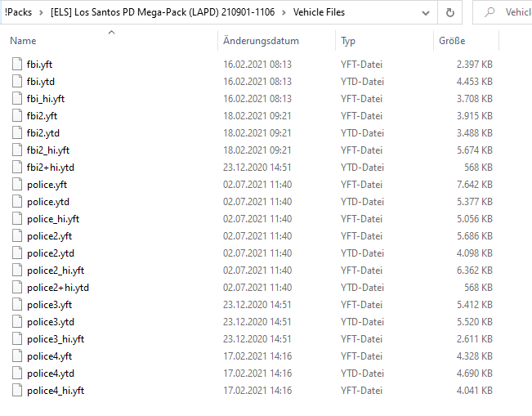
Task: Select the file icon of fbi2.yft
Action: click(x=17, y=115)
